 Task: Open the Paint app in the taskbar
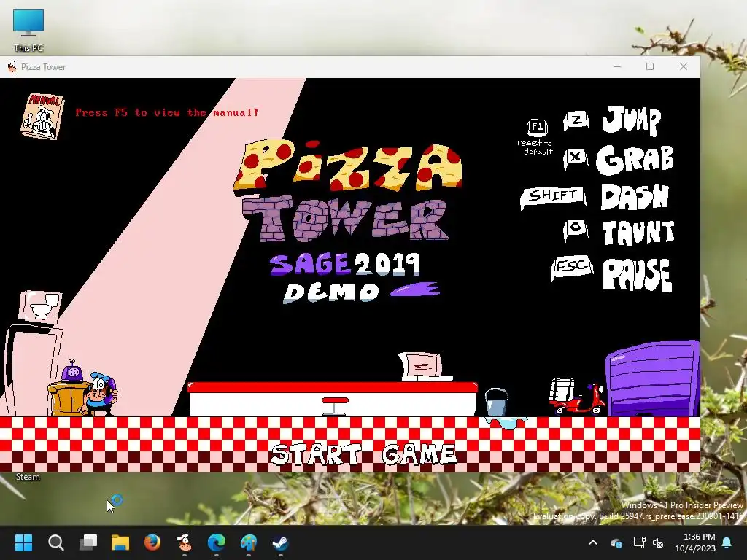pos(248,542)
